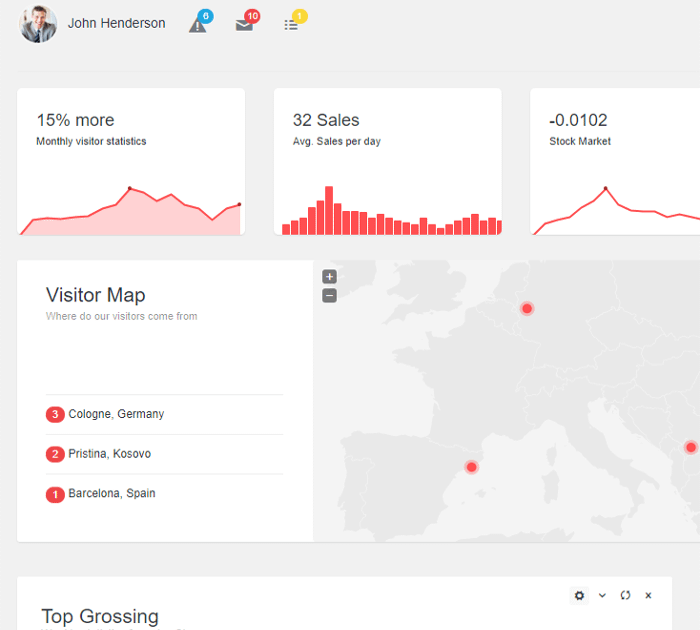
Task: Zoom out on the visitor map
Action: (x=330, y=295)
